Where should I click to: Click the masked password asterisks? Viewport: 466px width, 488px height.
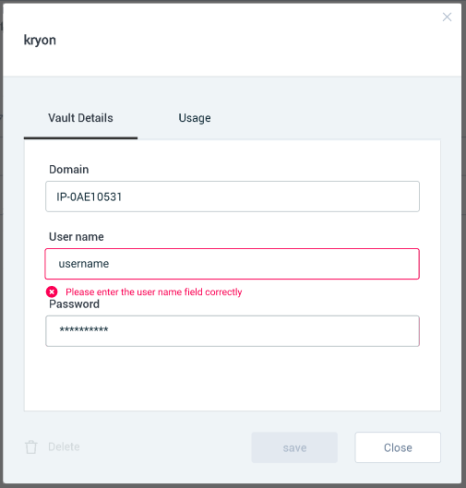click(84, 330)
